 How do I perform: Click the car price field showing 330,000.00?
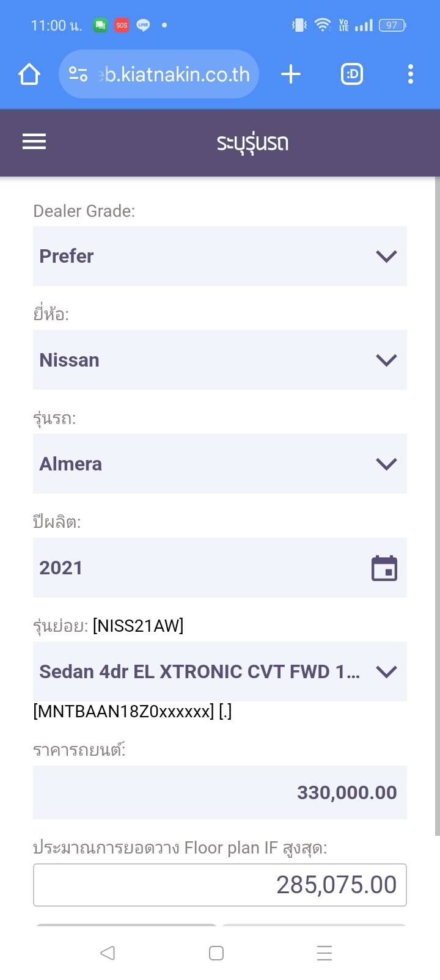coord(219,792)
